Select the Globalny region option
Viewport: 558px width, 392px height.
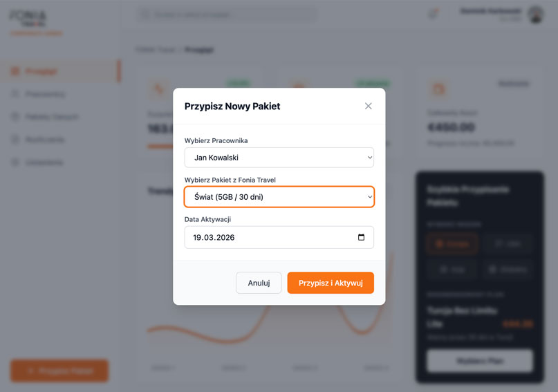click(508, 269)
